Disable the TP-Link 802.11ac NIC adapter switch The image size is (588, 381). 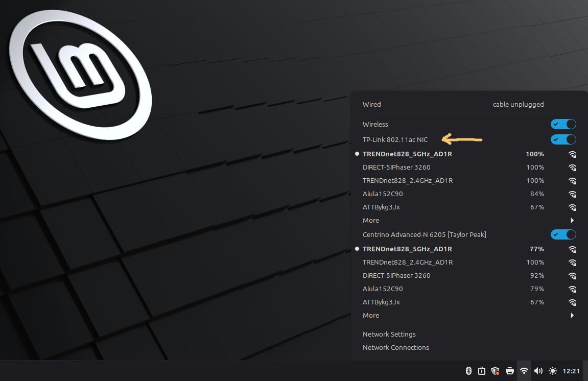563,139
